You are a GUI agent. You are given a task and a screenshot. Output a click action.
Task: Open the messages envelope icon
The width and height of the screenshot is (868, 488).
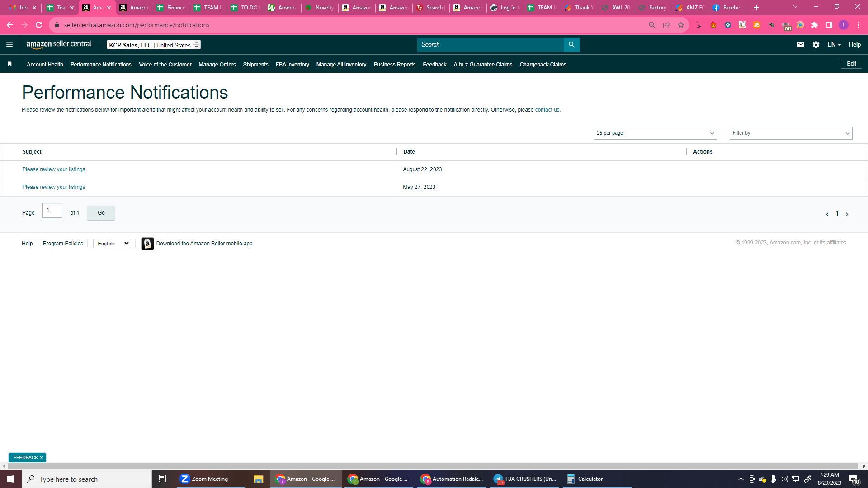tap(800, 45)
